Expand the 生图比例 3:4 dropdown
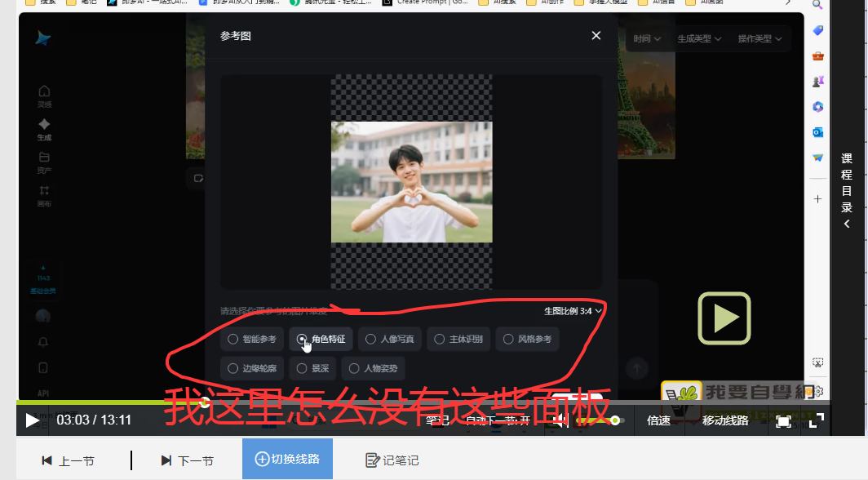This screenshot has height=480, width=868. click(x=573, y=311)
